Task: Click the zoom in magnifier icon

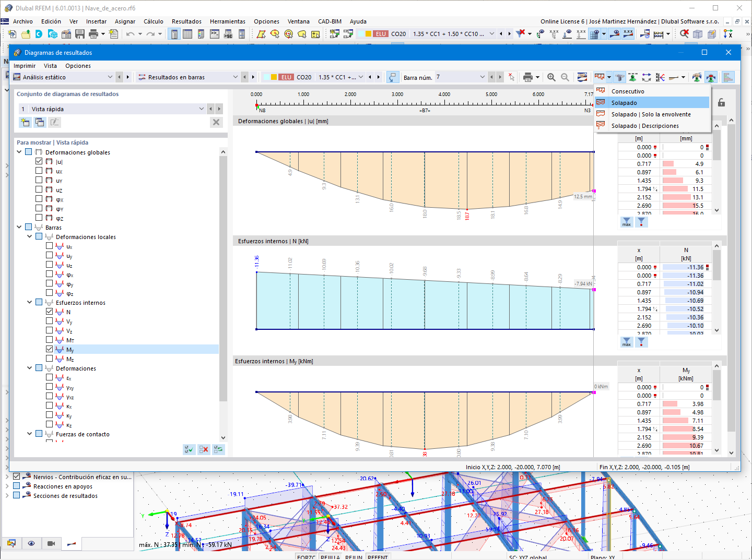Action: click(x=551, y=77)
